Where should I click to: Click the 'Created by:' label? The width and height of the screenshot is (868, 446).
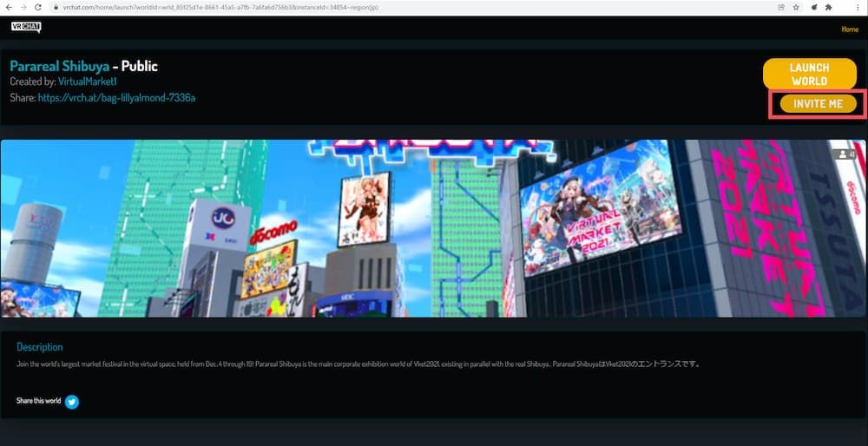[33, 82]
